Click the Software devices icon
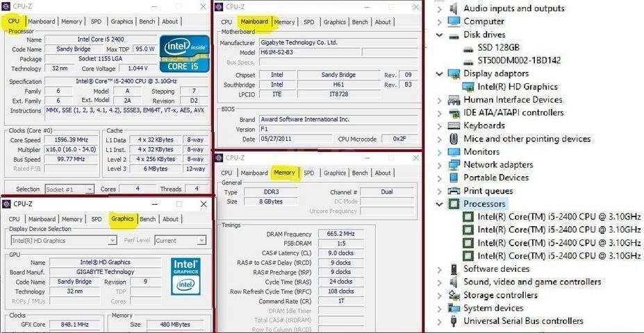The height and width of the screenshot is (333, 644). tap(454, 269)
